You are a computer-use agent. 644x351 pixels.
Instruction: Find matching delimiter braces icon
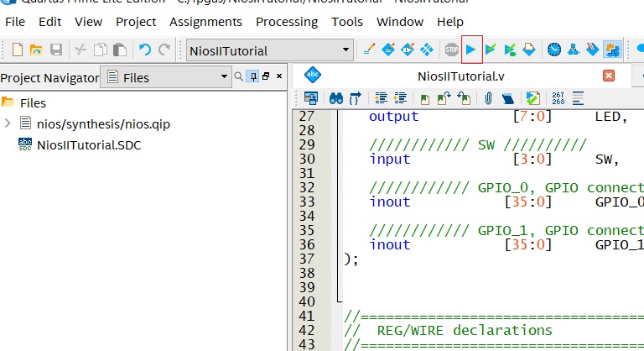[x=356, y=98]
